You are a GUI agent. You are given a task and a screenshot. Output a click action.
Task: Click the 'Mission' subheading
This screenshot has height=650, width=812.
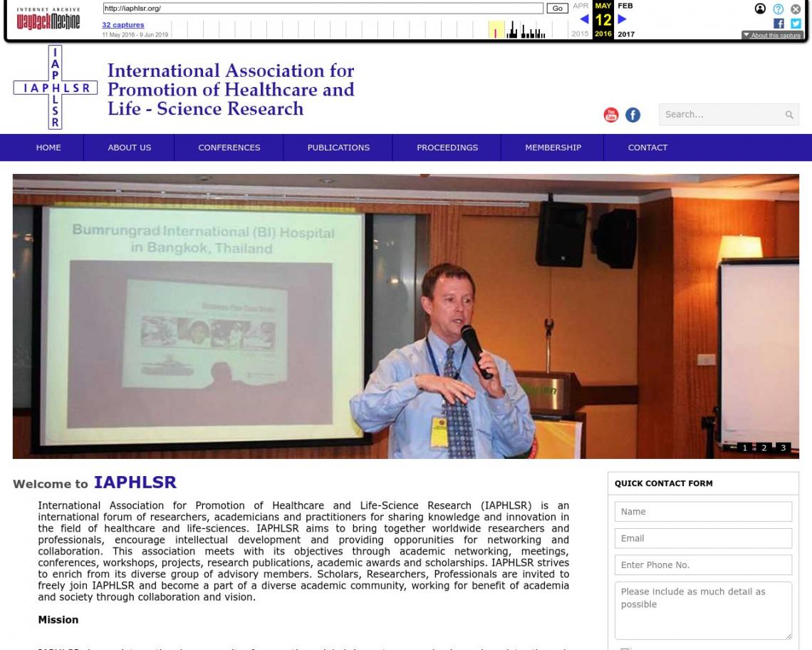(x=58, y=619)
